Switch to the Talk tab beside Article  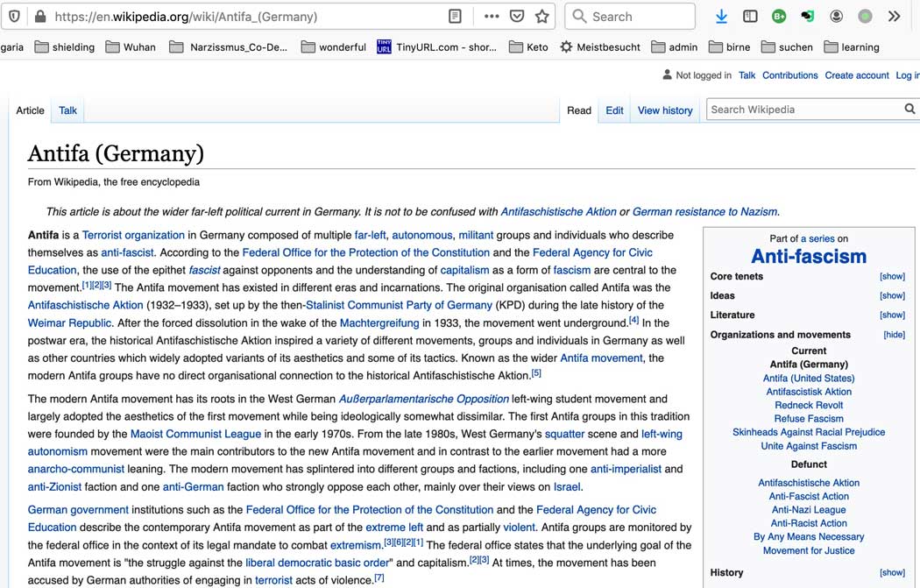(x=67, y=110)
